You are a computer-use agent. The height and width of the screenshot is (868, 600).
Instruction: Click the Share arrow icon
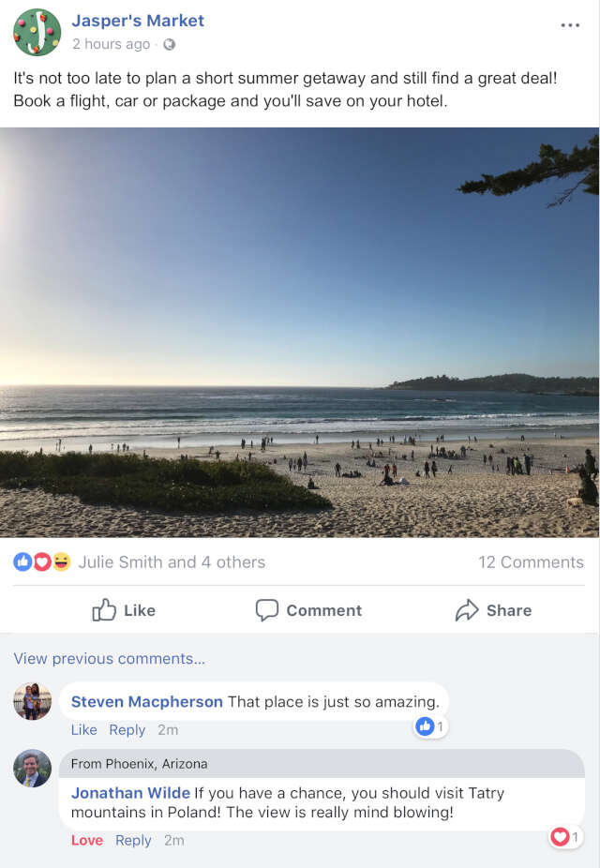pos(466,610)
